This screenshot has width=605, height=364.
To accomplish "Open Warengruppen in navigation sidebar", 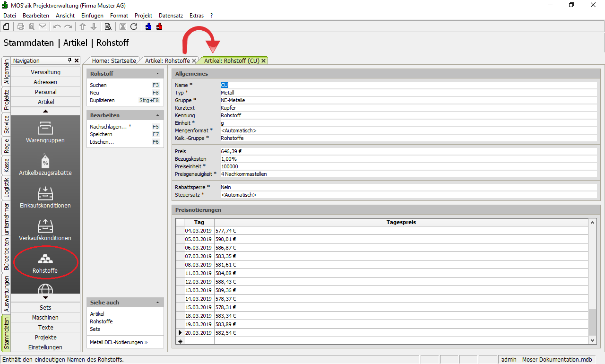I will pos(45,132).
